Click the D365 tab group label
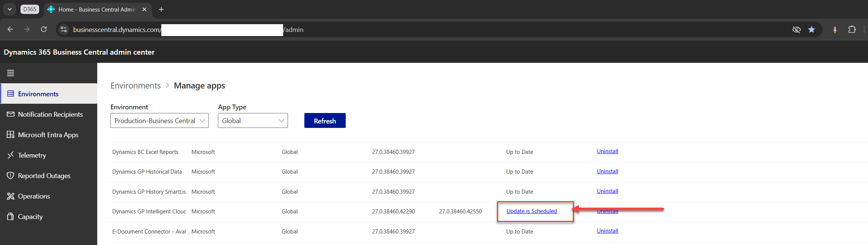 [30, 9]
